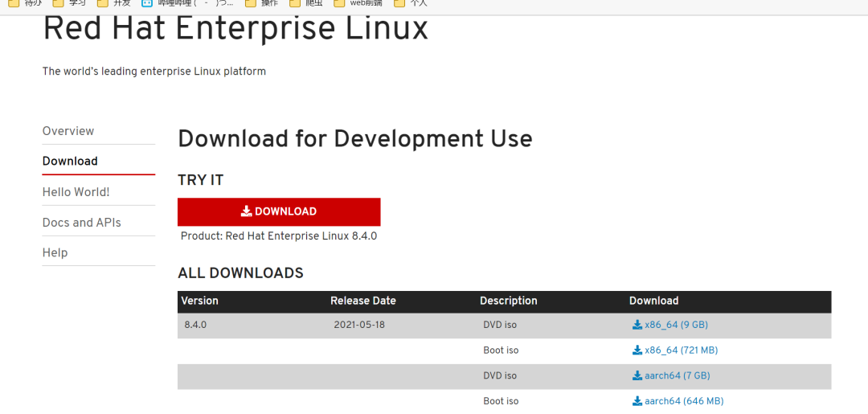Download the aarch64 (646 MB) Boot iso
Image resolution: width=868 pixels, height=414 pixels.
click(678, 401)
